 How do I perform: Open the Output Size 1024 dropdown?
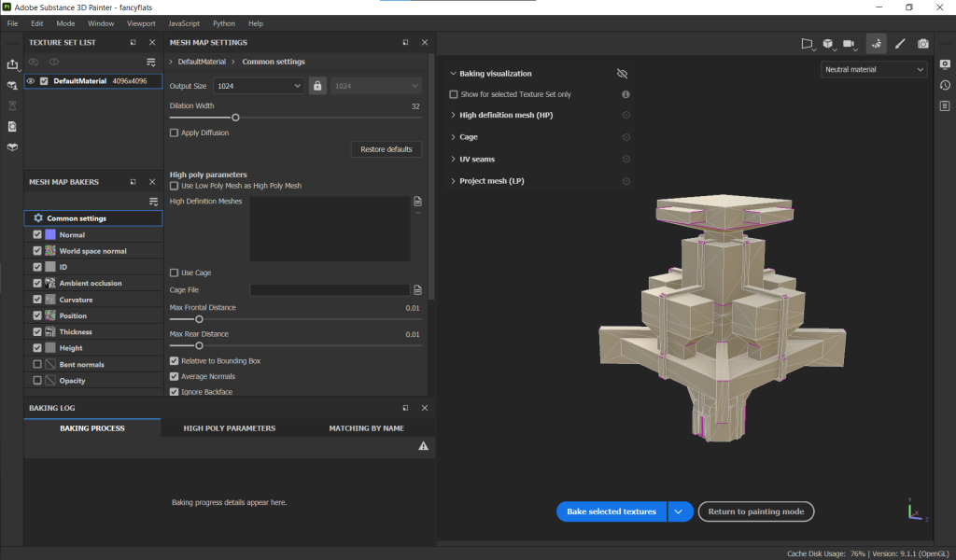[259, 86]
